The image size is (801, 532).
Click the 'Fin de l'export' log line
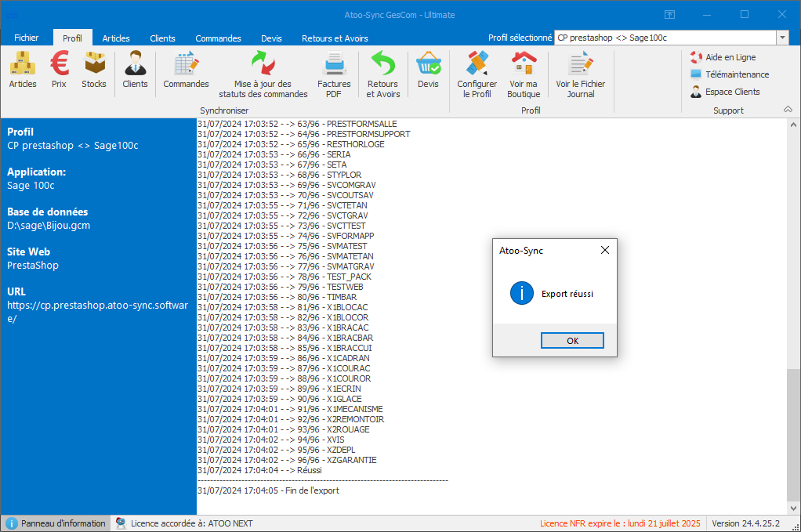point(268,490)
